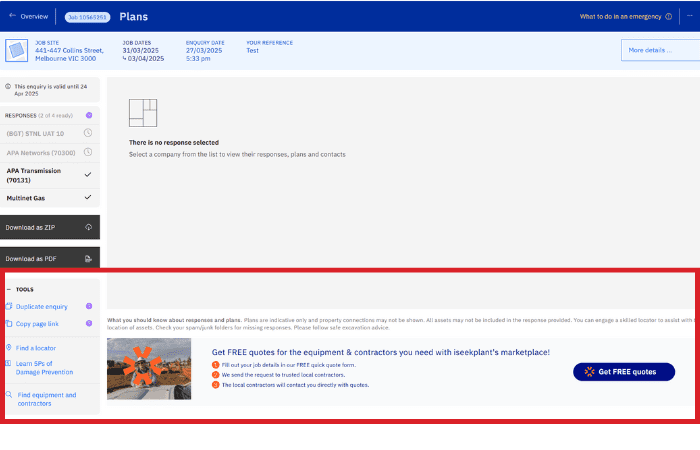Click the PDF download file icon
The image size is (700, 450).
(x=88, y=259)
